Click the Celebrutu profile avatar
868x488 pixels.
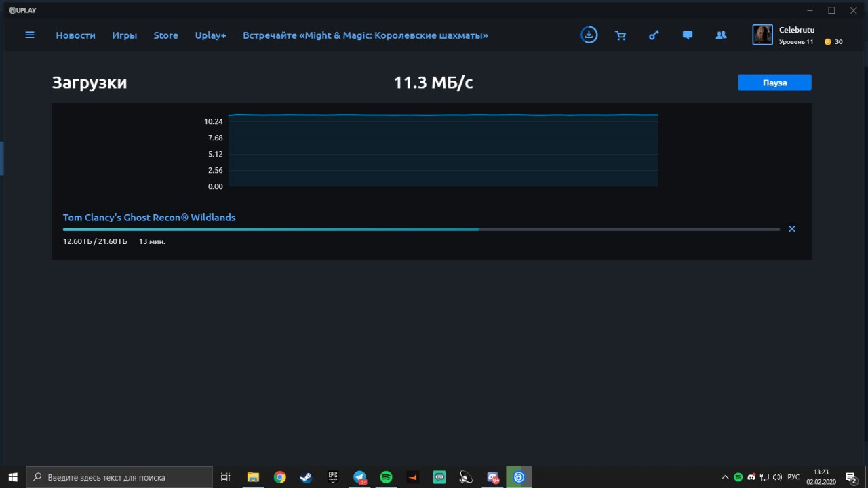pos(763,35)
